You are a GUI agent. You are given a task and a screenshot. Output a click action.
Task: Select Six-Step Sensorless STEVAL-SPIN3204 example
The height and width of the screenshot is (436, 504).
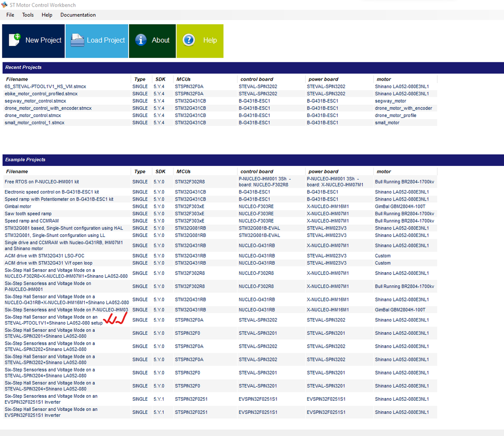50,373
